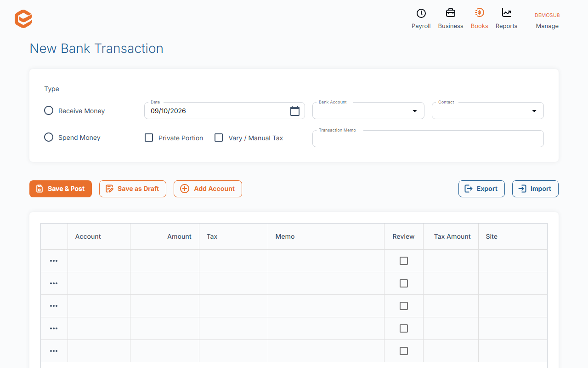Go to the Business section

coord(451,19)
